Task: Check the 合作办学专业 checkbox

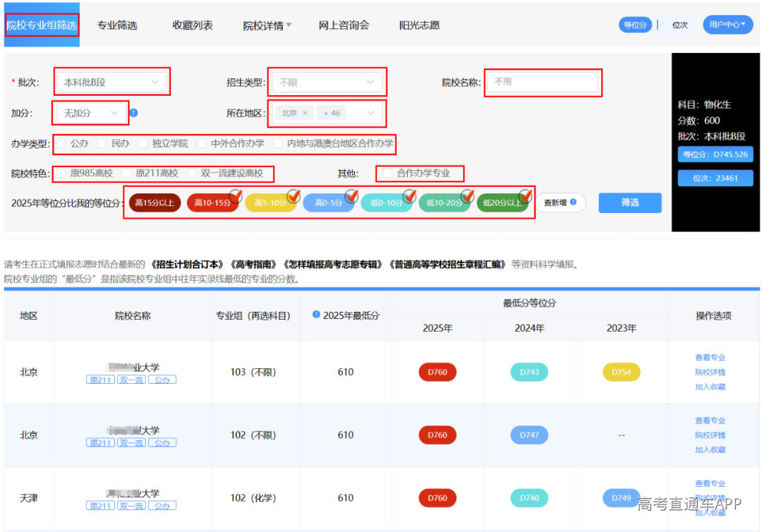Action: (387, 173)
